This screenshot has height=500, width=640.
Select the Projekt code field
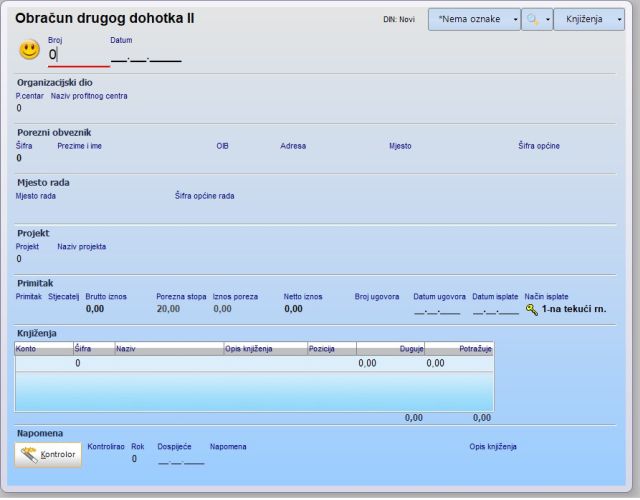click(19, 259)
